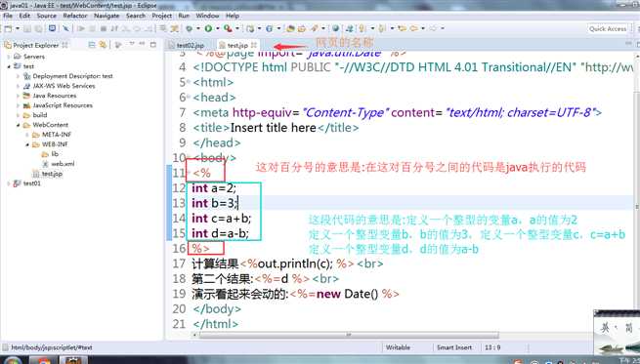Open the Project menu
This screenshot has height=364, width=640.
point(162,16)
